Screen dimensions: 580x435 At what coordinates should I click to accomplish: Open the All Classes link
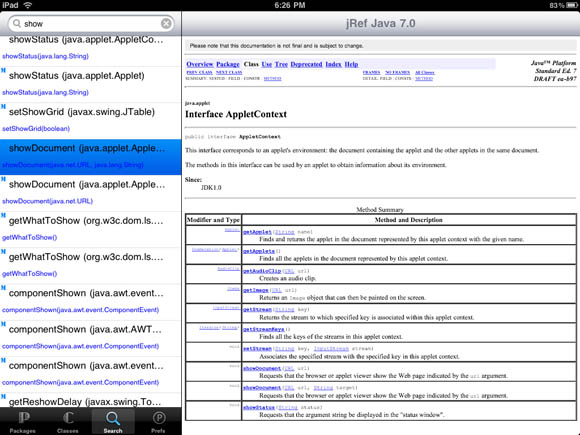click(x=425, y=72)
